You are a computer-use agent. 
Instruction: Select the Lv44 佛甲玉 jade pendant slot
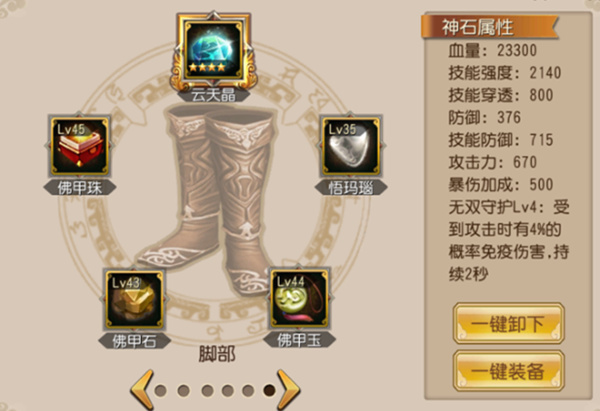coord(299,300)
